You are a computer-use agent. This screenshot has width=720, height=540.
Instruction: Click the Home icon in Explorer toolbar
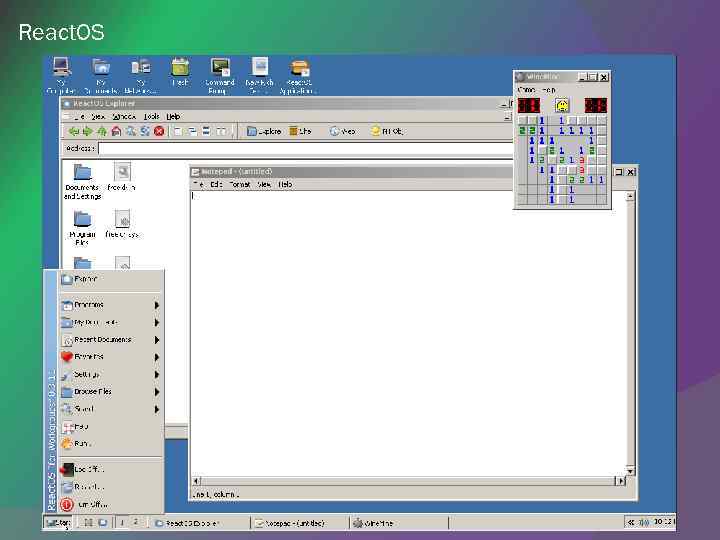pos(116,131)
